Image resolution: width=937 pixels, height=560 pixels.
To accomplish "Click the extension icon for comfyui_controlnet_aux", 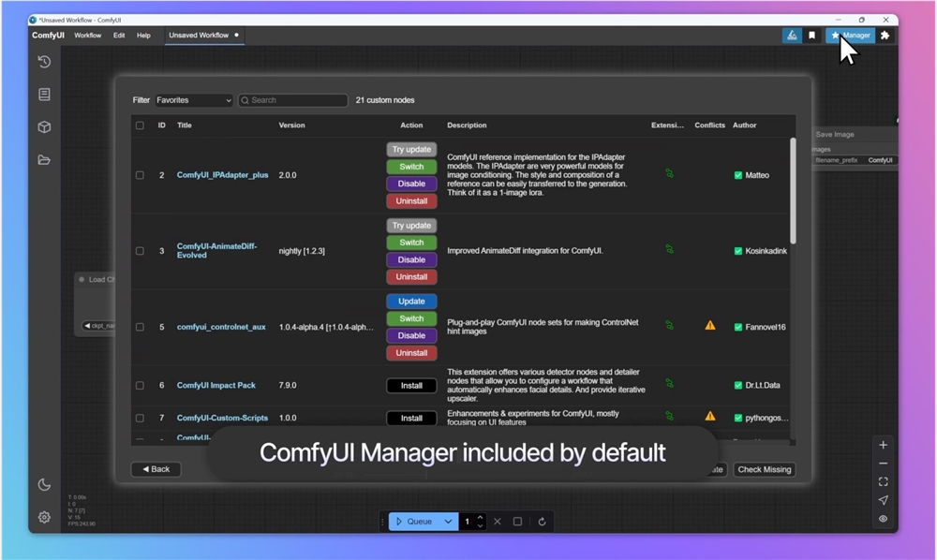I will point(669,325).
